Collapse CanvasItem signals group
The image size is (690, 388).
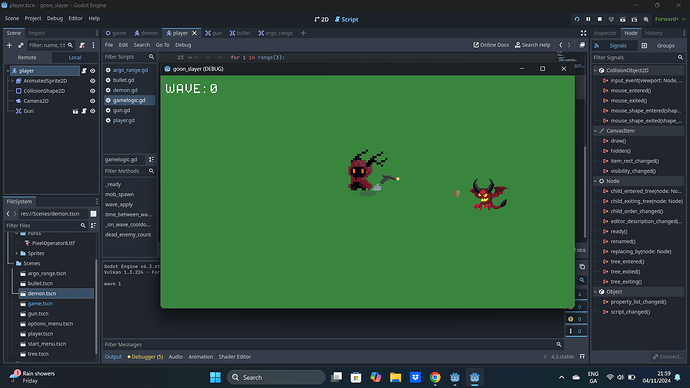pyautogui.click(x=595, y=131)
